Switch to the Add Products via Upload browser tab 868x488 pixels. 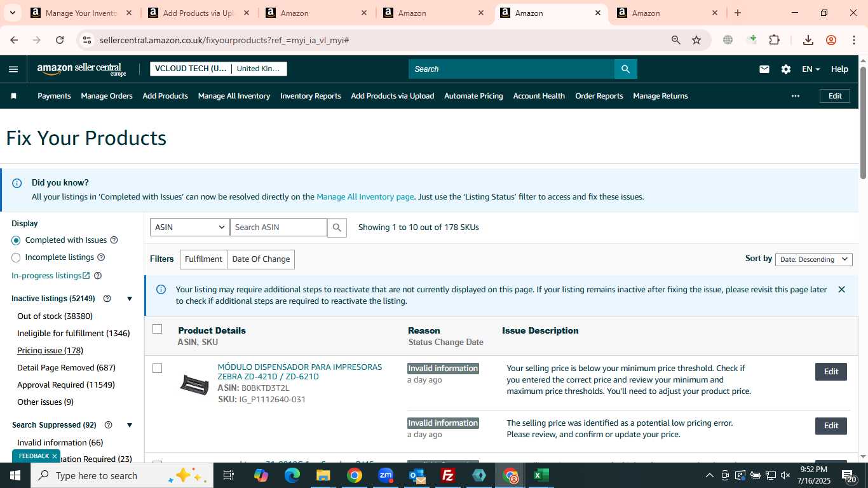coord(199,13)
